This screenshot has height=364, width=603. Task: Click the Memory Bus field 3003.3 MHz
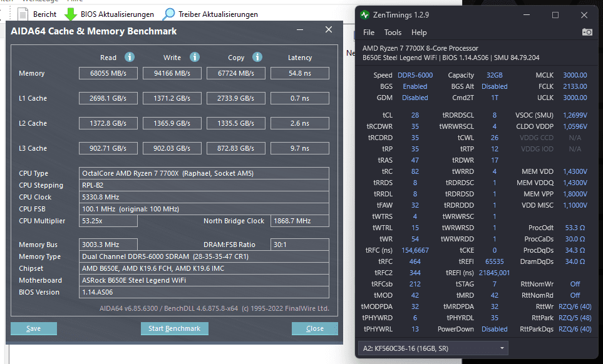[108, 245]
